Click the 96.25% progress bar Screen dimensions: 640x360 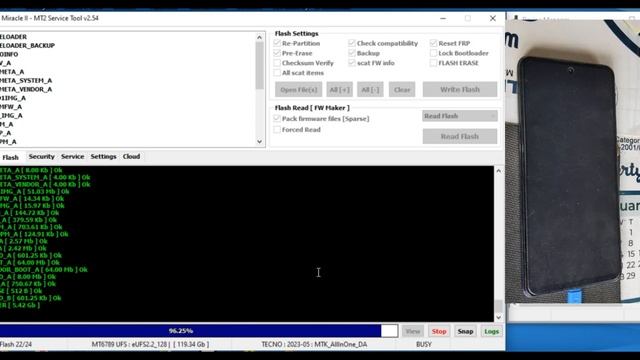click(199, 331)
